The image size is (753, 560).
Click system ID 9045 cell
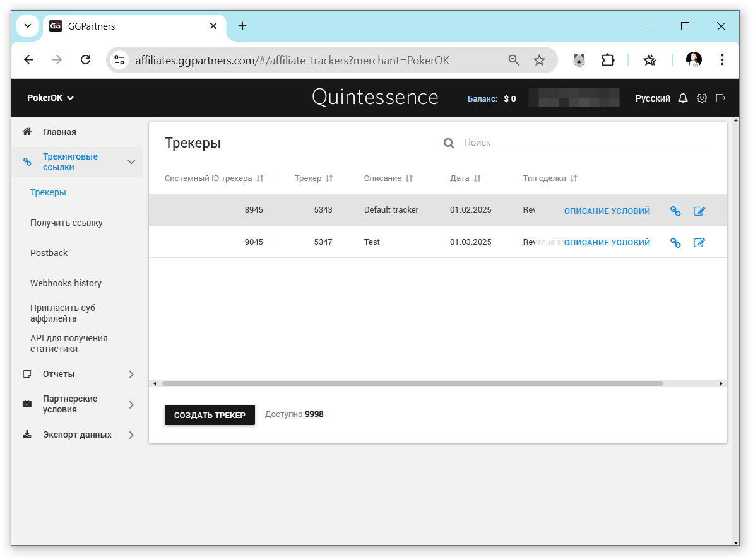tap(254, 242)
